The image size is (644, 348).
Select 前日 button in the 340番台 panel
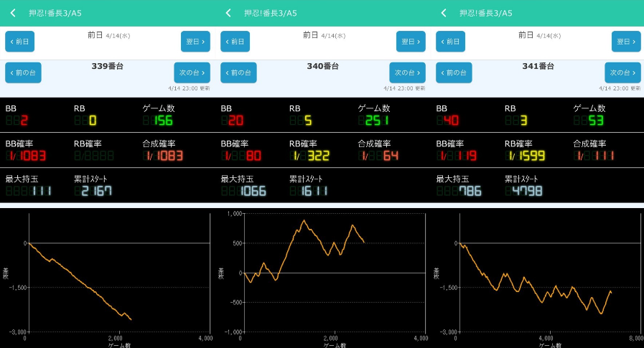click(x=235, y=42)
